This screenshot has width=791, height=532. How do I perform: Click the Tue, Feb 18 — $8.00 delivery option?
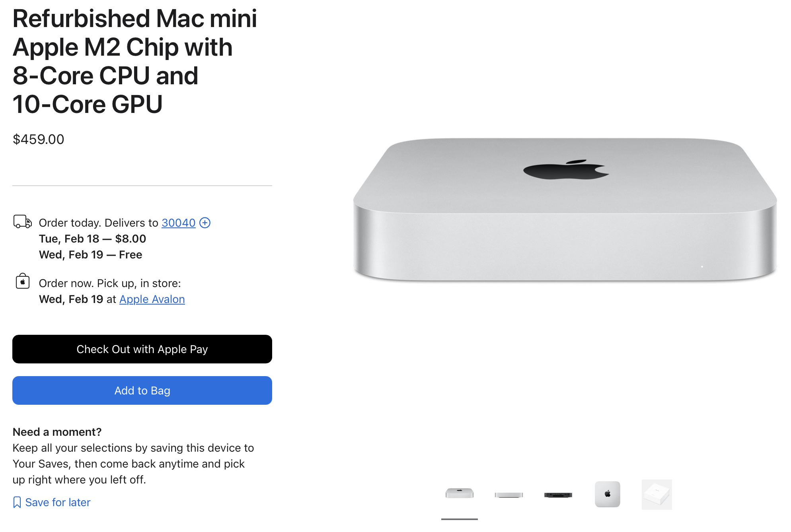(x=92, y=239)
